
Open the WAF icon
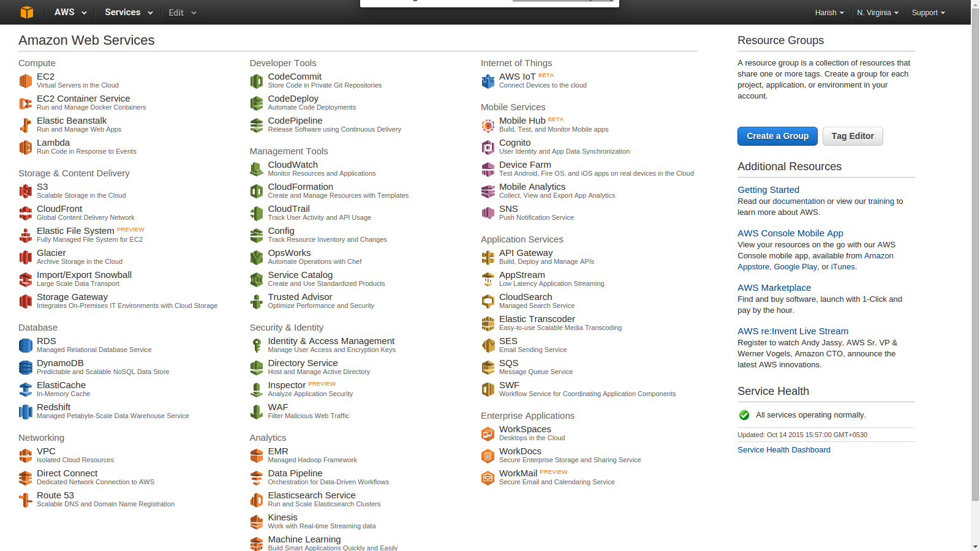point(257,411)
